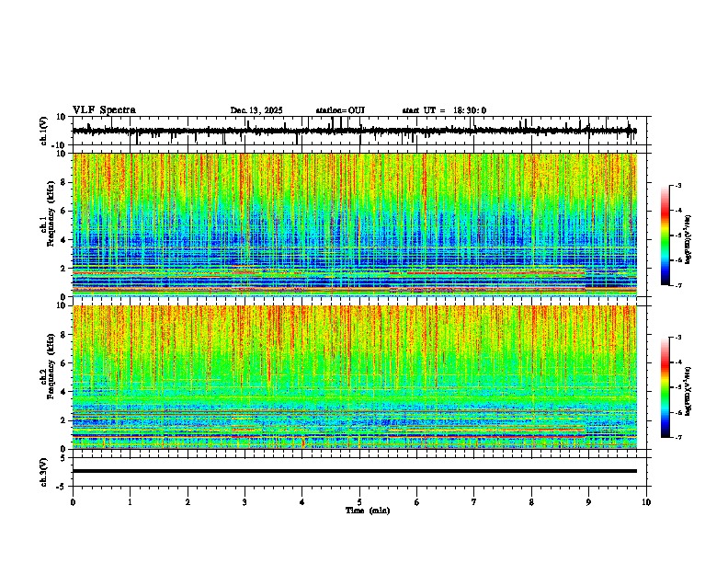The width and height of the screenshot is (728, 563).
Task: Click time axis tick label "5"
Action: [x=359, y=502]
